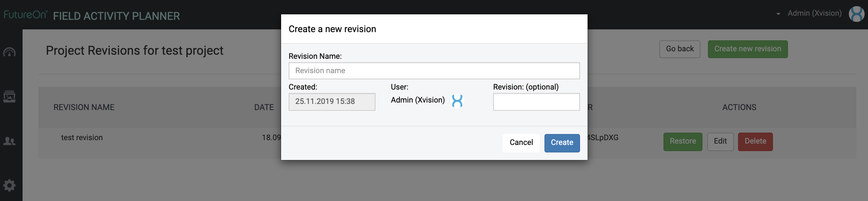Click the Go back button

coord(680,49)
